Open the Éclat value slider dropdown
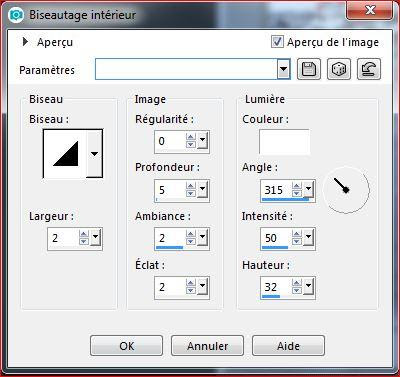Image resolution: width=400 pixels, height=377 pixels. pos(202,286)
